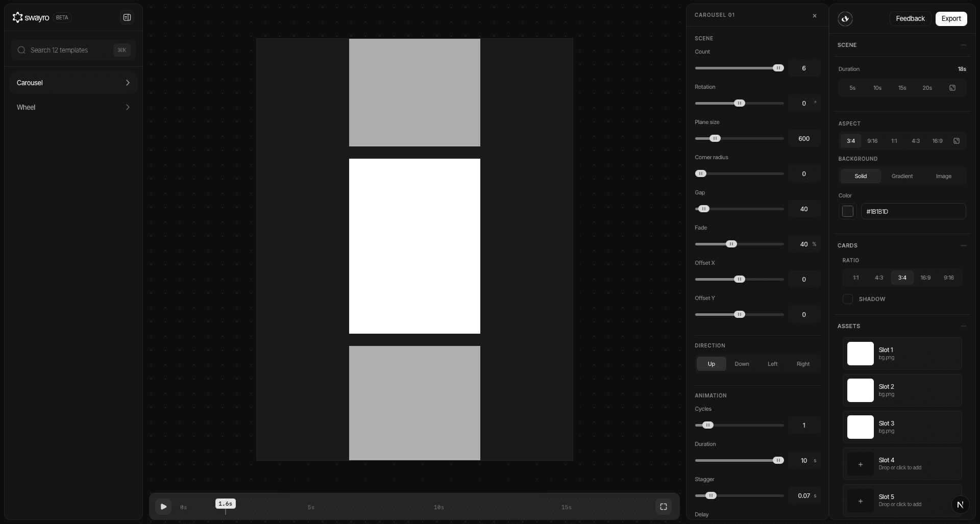The width and height of the screenshot is (980, 524).
Task: Select Solid background type
Action: tap(861, 176)
